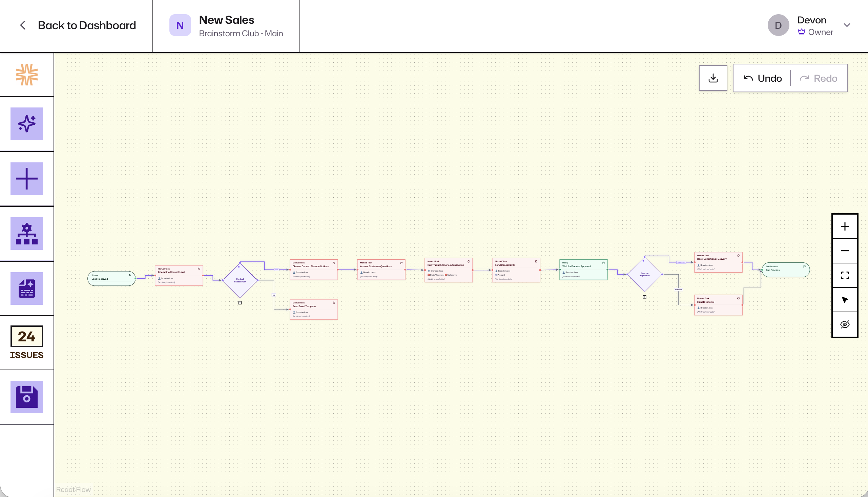Click the orange starburst logo icon
The height and width of the screenshot is (497, 868).
[x=27, y=74]
